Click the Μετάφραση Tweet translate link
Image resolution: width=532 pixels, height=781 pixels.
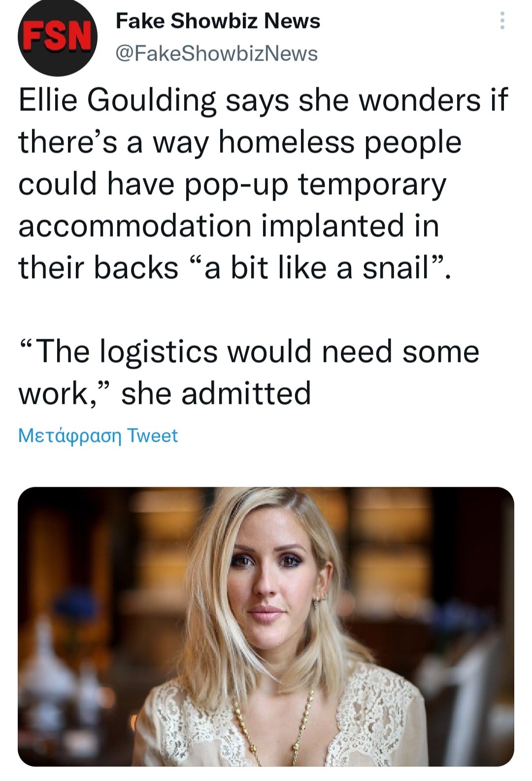pyautogui.click(x=98, y=436)
